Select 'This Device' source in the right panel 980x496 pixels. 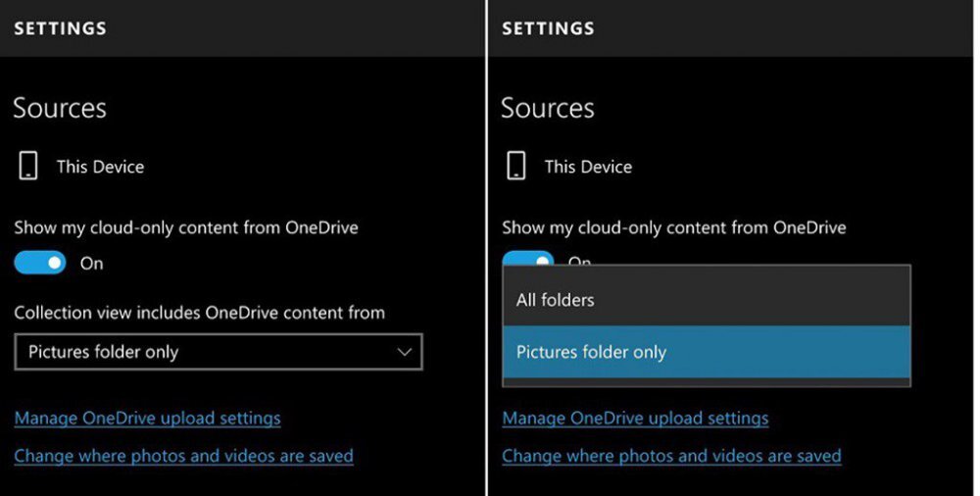588,167
